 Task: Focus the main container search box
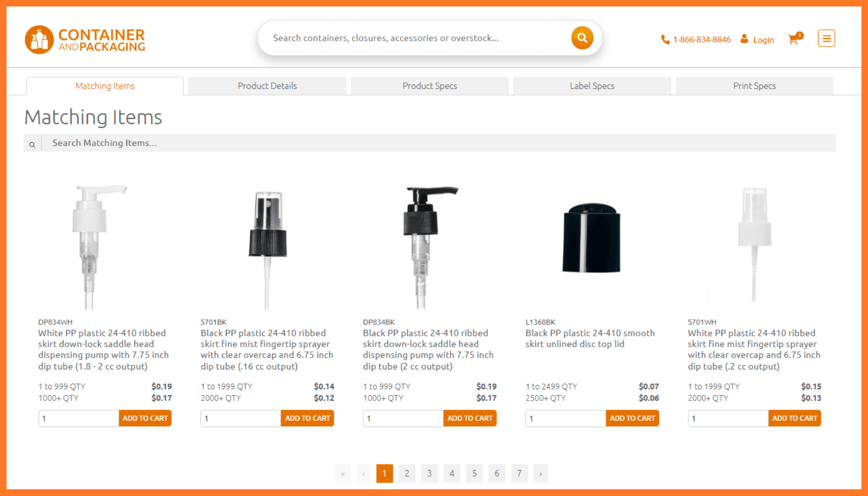(x=417, y=38)
